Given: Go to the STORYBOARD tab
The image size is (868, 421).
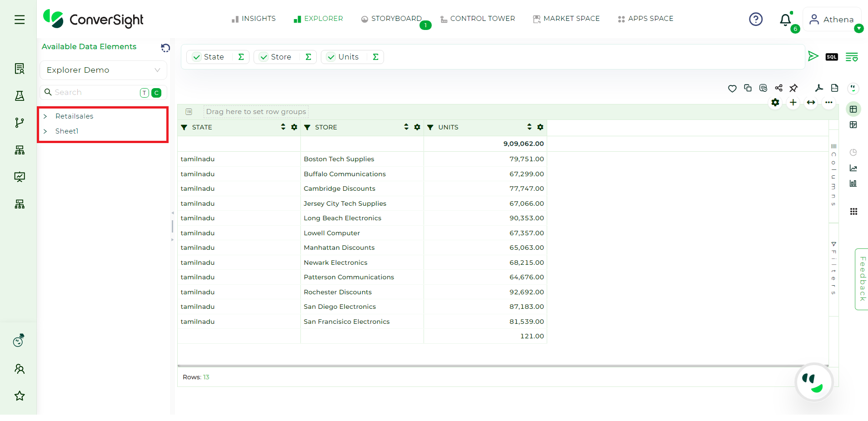Looking at the screenshot, I should 392,19.
